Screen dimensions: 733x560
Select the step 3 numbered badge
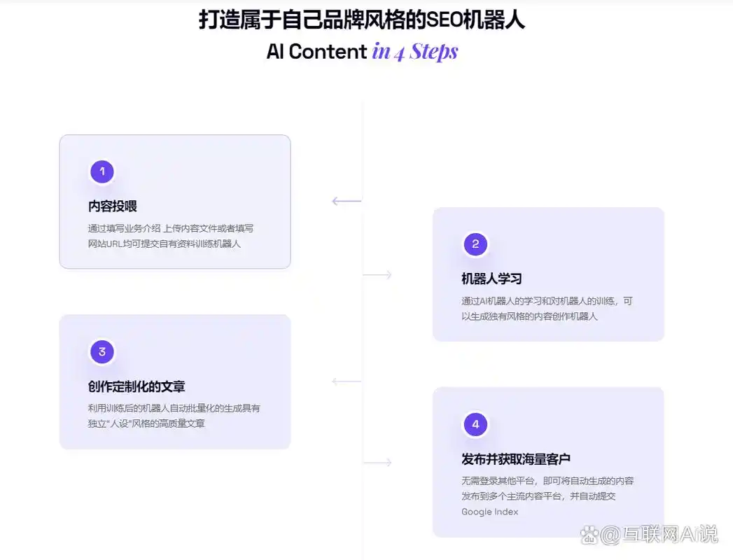(x=102, y=351)
